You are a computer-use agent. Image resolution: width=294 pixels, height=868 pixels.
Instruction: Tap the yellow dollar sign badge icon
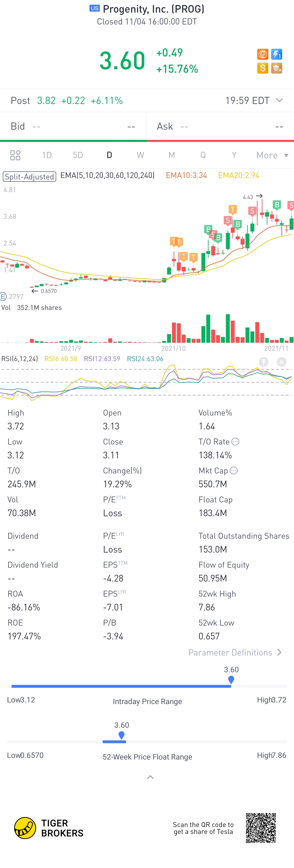coord(263,68)
